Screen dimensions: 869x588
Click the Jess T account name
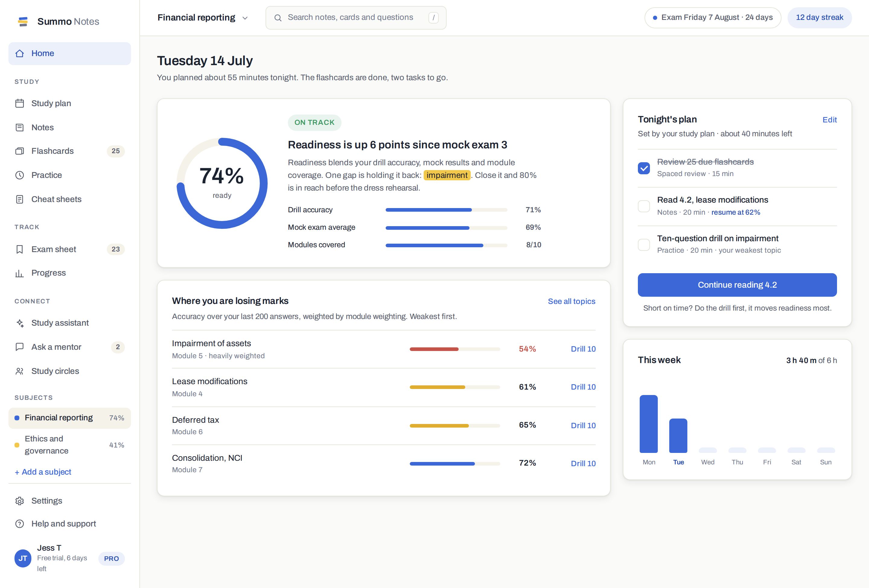point(49,548)
